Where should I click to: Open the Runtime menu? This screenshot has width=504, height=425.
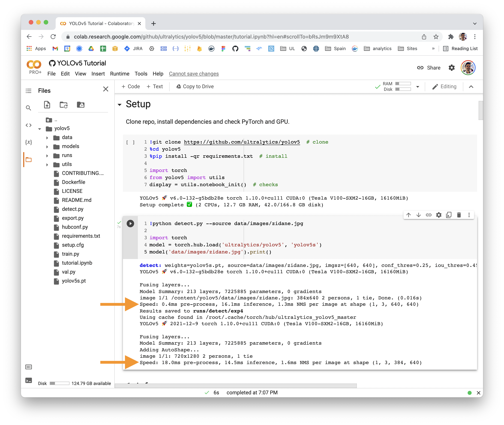pyautogui.click(x=120, y=74)
